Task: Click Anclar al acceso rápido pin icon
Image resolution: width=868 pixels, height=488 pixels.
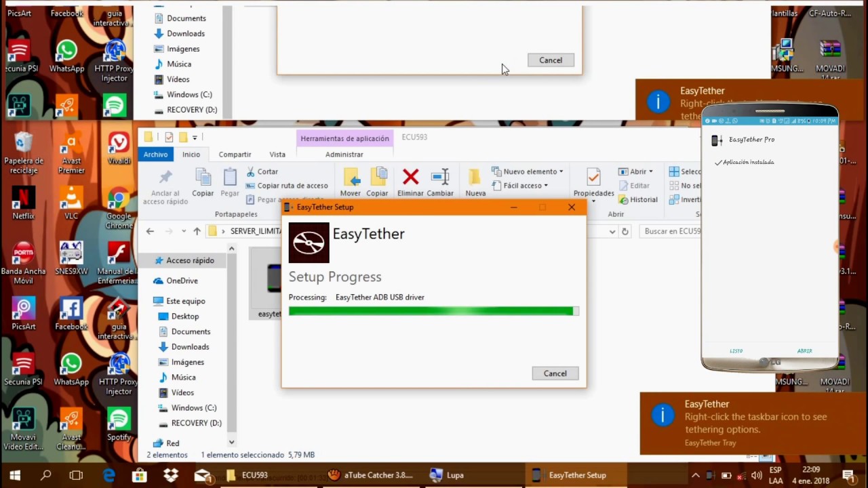Action: (x=165, y=178)
